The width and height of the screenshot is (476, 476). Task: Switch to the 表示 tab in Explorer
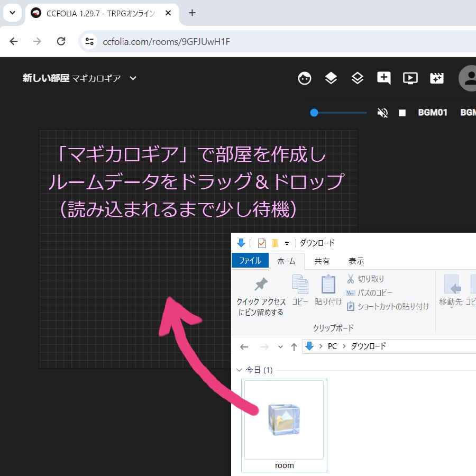[x=355, y=261]
